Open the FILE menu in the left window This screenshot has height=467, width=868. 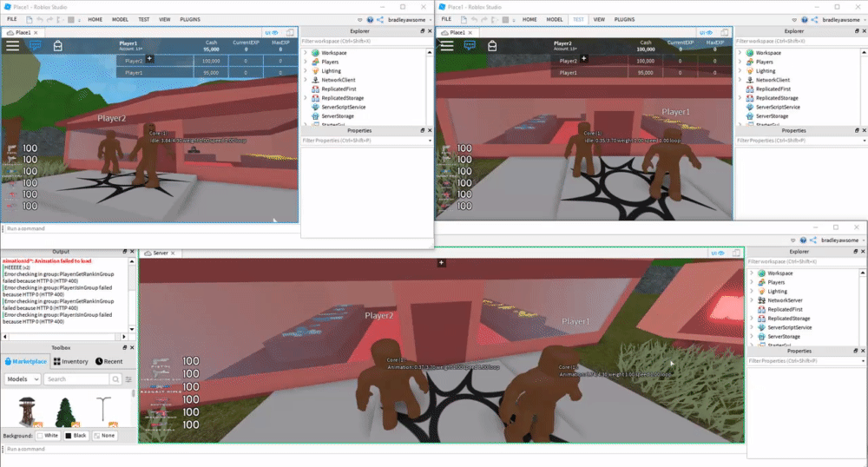(11, 19)
